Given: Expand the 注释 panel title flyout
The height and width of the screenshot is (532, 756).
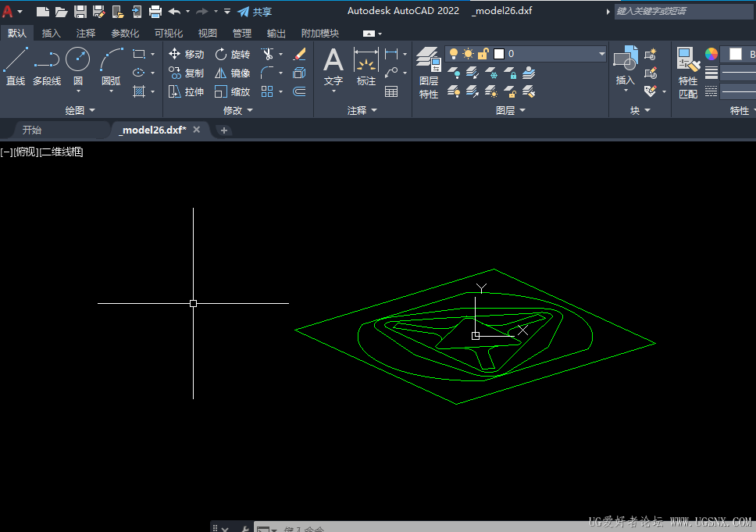Looking at the screenshot, I should tap(362, 110).
